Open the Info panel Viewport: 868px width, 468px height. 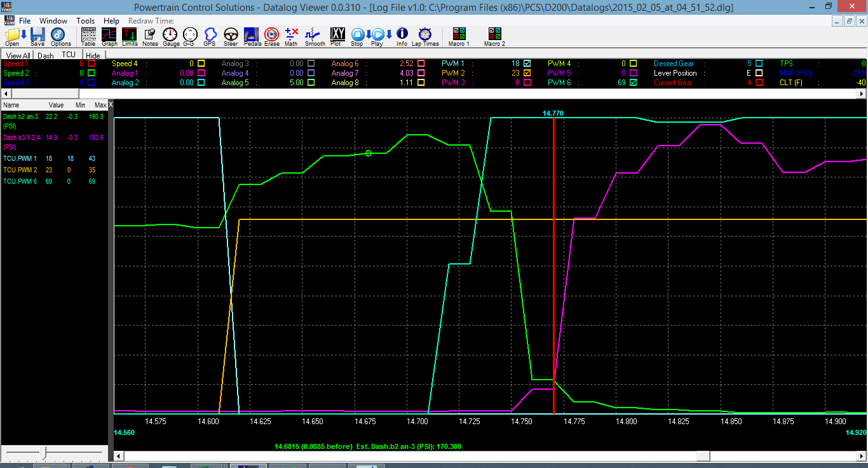click(402, 36)
